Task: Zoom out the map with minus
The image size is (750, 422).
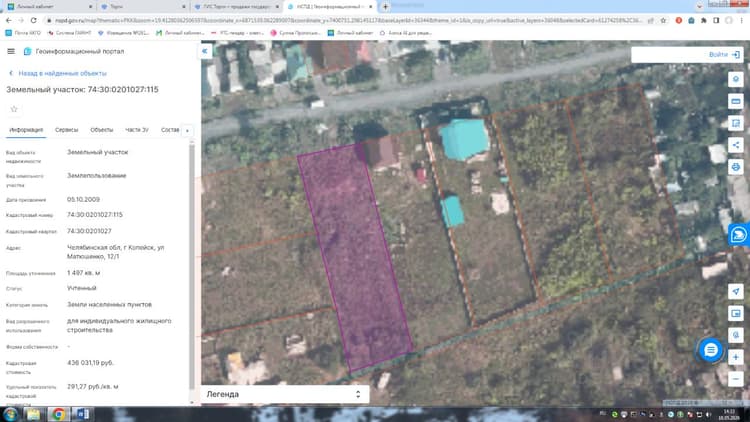Action: point(736,379)
